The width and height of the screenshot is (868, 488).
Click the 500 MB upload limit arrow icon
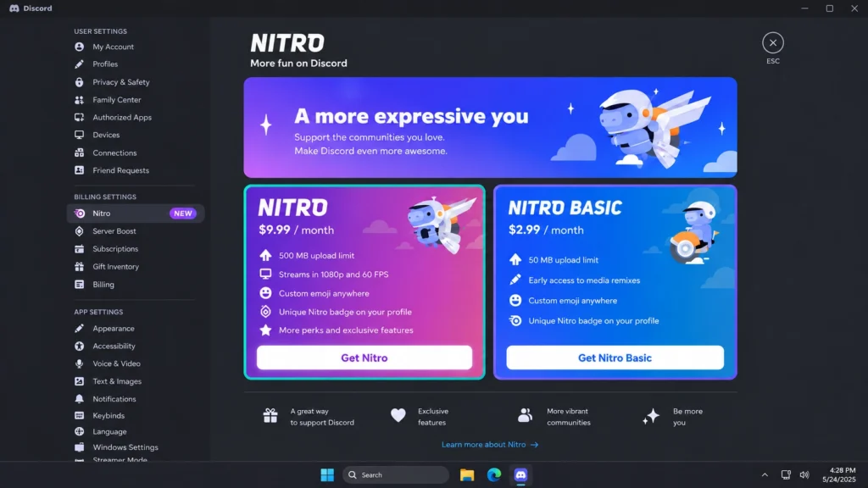pyautogui.click(x=265, y=256)
